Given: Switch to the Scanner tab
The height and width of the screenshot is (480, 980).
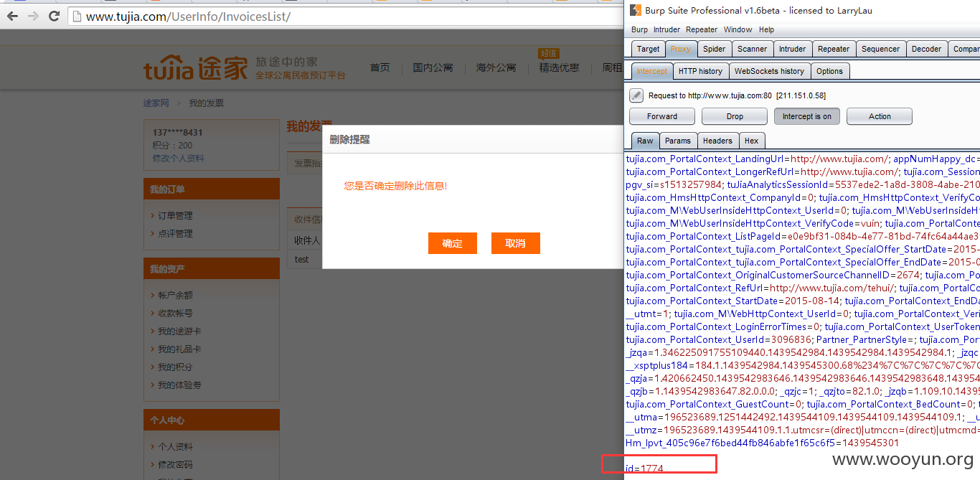Looking at the screenshot, I should click(x=752, y=49).
